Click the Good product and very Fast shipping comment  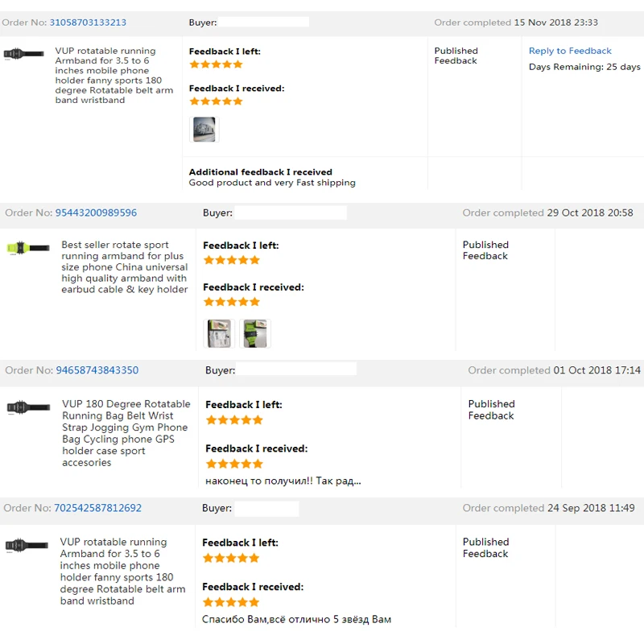pos(272,183)
